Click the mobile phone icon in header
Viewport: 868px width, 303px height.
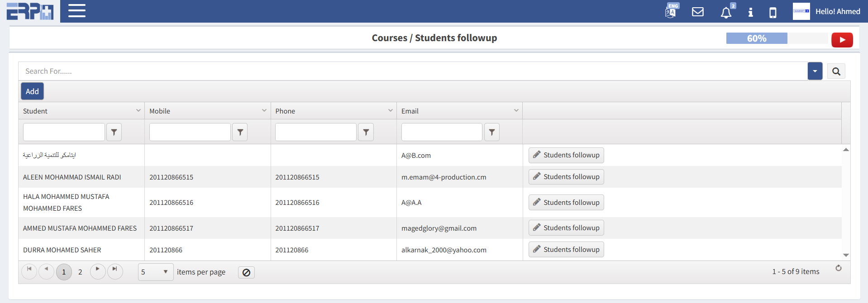773,12
